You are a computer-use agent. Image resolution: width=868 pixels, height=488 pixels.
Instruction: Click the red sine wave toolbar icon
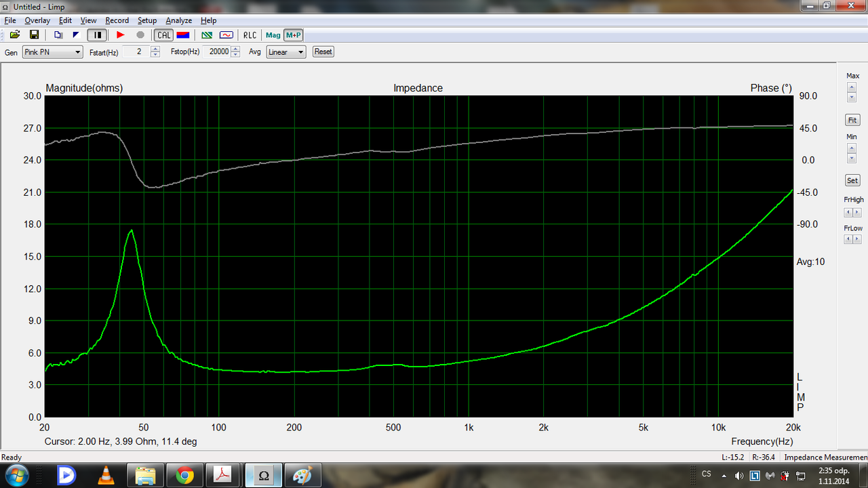coord(226,35)
